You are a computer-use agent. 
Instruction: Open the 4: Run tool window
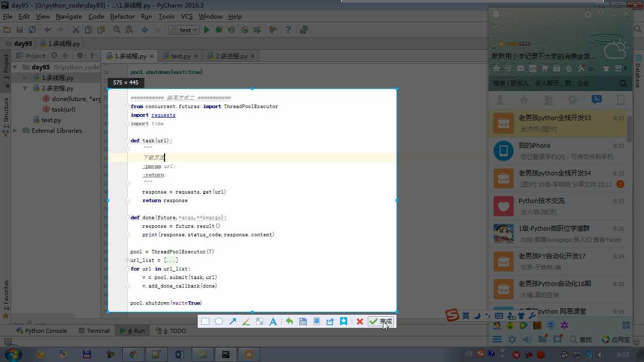click(132, 331)
